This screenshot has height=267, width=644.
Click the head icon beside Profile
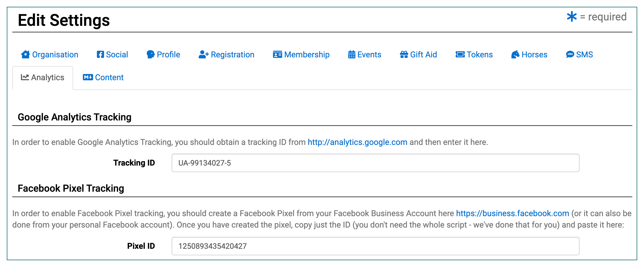[151, 54]
